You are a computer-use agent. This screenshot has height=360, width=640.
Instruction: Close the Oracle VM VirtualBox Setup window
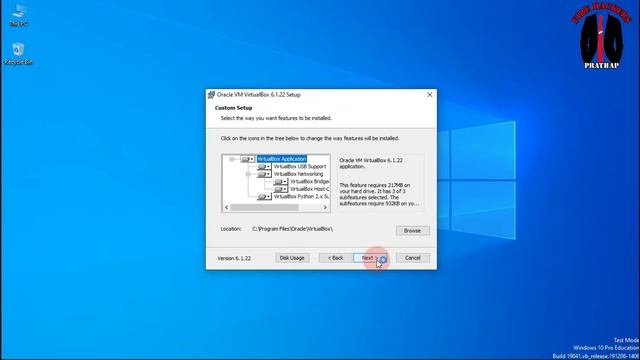pos(429,95)
